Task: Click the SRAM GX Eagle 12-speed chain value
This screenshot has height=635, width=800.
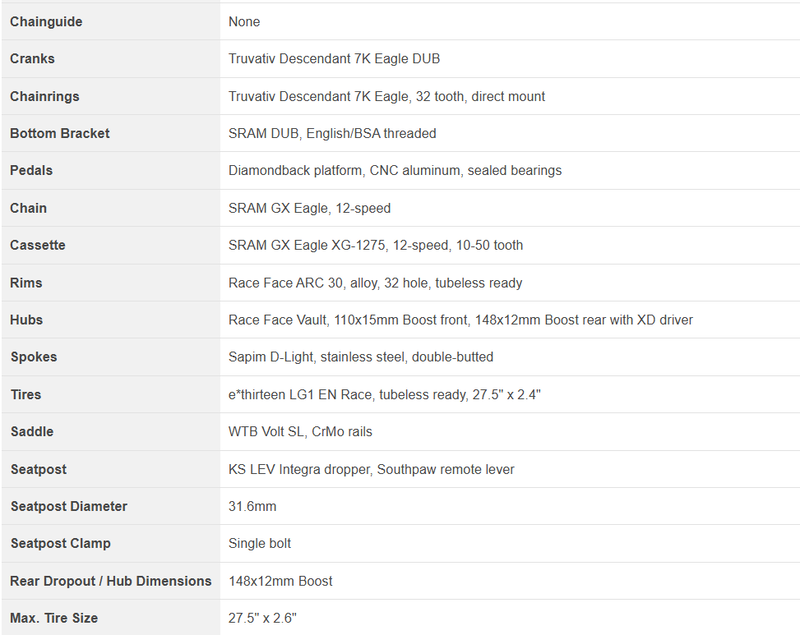Action: (x=309, y=208)
